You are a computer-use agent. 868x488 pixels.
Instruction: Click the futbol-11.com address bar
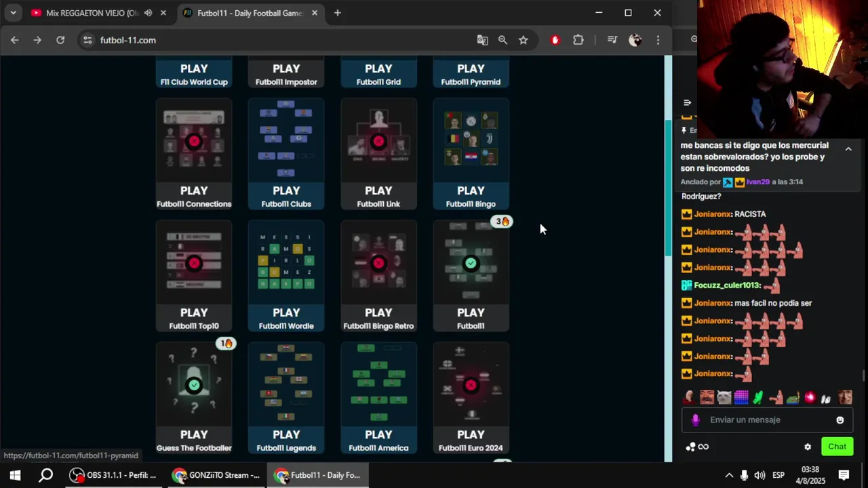coord(285,40)
